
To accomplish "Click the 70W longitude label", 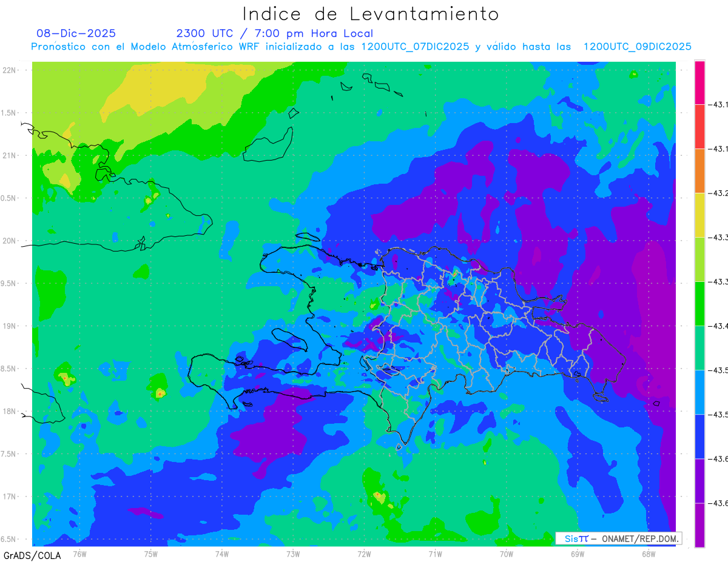I will click(507, 554).
